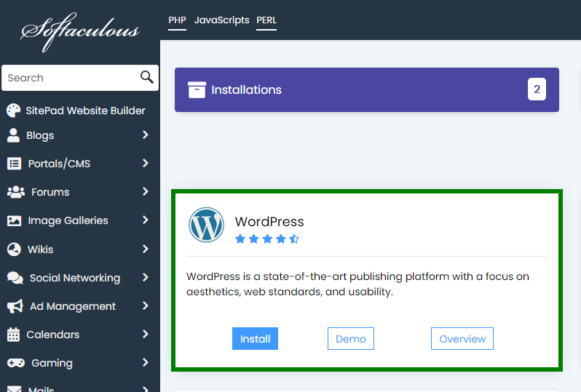Expand the Portals/CMS chevron
The image size is (581, 392).
[146, 163]
